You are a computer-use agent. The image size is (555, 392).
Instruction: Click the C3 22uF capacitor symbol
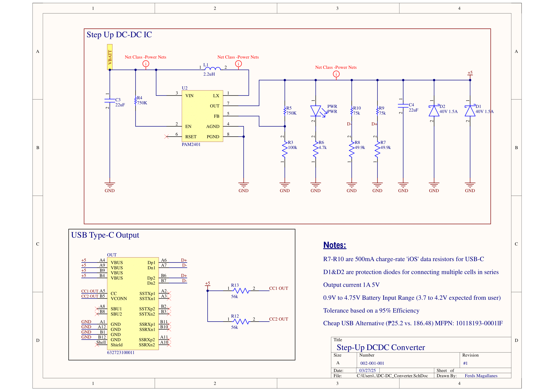(x=110, y=101)
